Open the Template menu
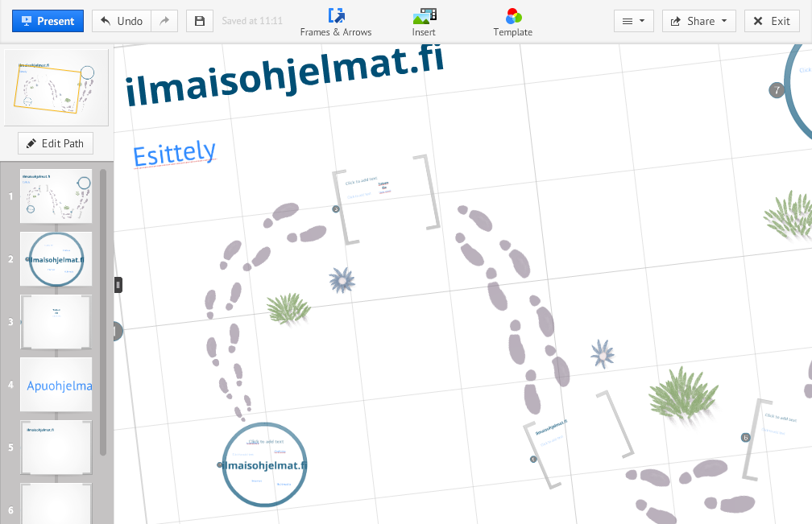Screen dimensions: 812x524 512,23
